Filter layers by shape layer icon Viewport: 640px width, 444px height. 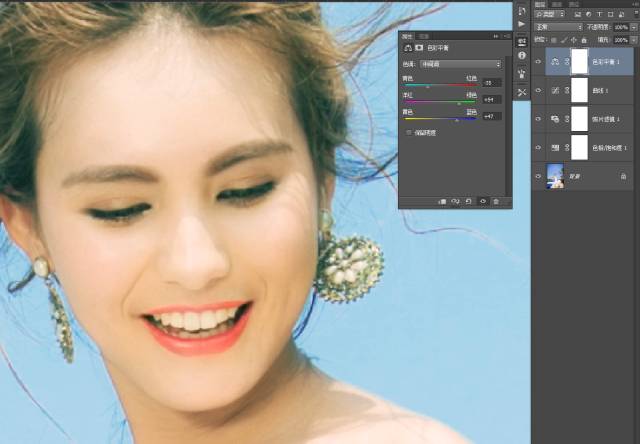pos(611,14)
